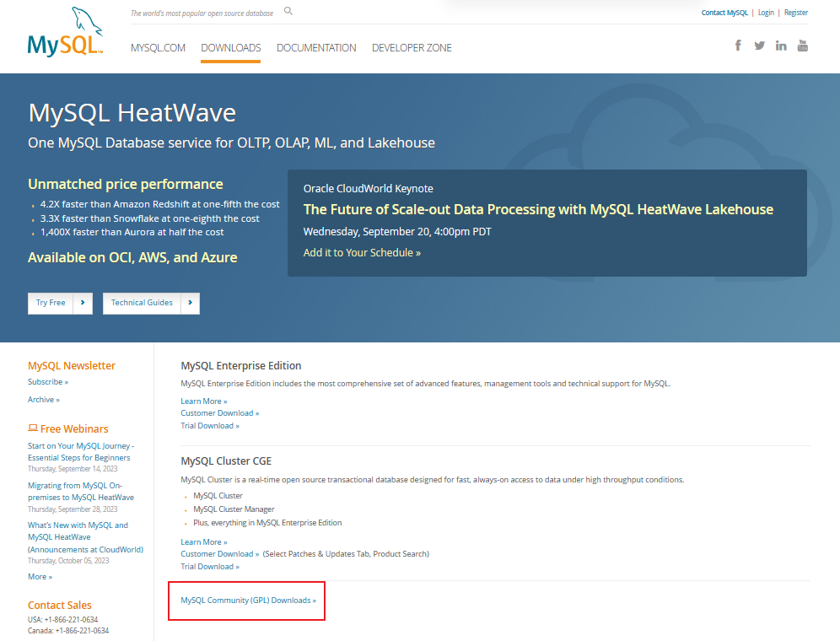Select the DOWNLOADS tab
Viewport: 840px width, 641px height.
click(x=230, y=48)
